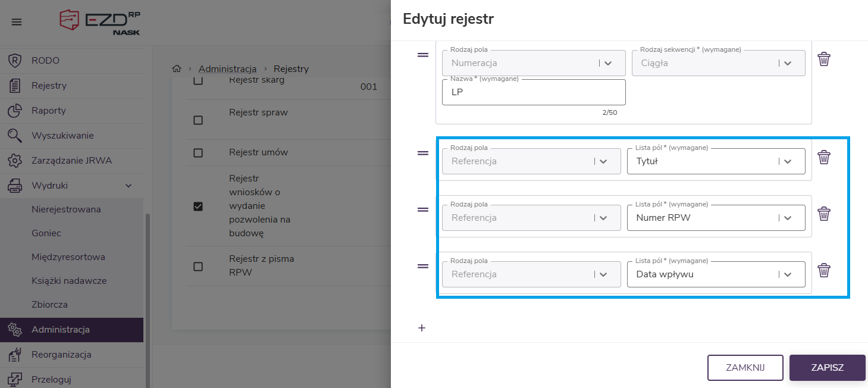Image resolution: width=868 pixels, height=388 pixels.
Task: Open Rodzaj pola dropdown beside Data wpływu
Action: click(x=531, y=274)
